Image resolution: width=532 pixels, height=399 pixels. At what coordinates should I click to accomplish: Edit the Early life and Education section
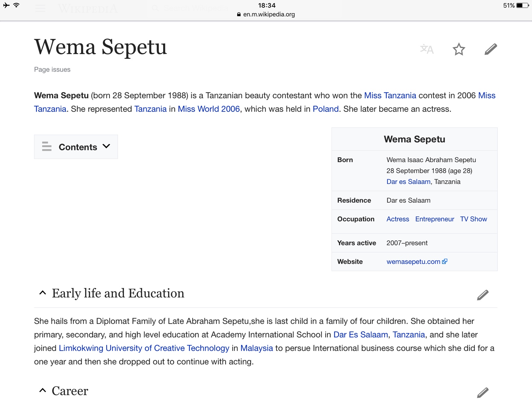coord(482,295)
